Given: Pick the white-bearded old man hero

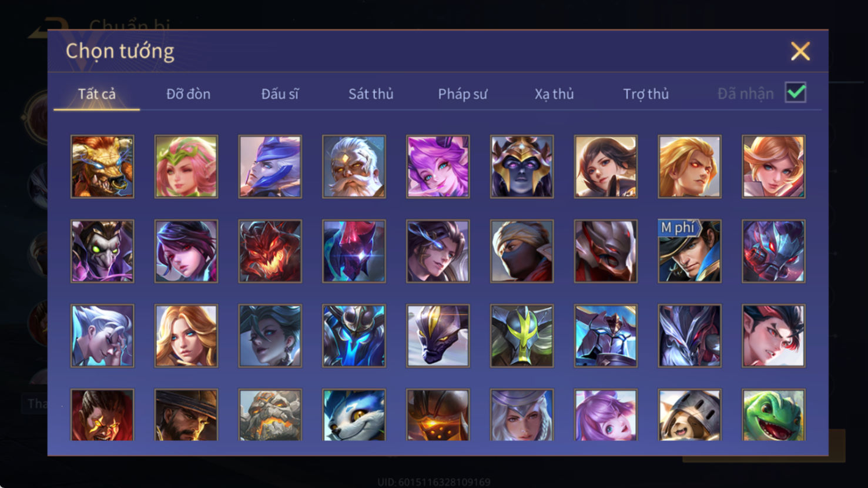Looking at the screenshot, I should click(x=354, y=167).
